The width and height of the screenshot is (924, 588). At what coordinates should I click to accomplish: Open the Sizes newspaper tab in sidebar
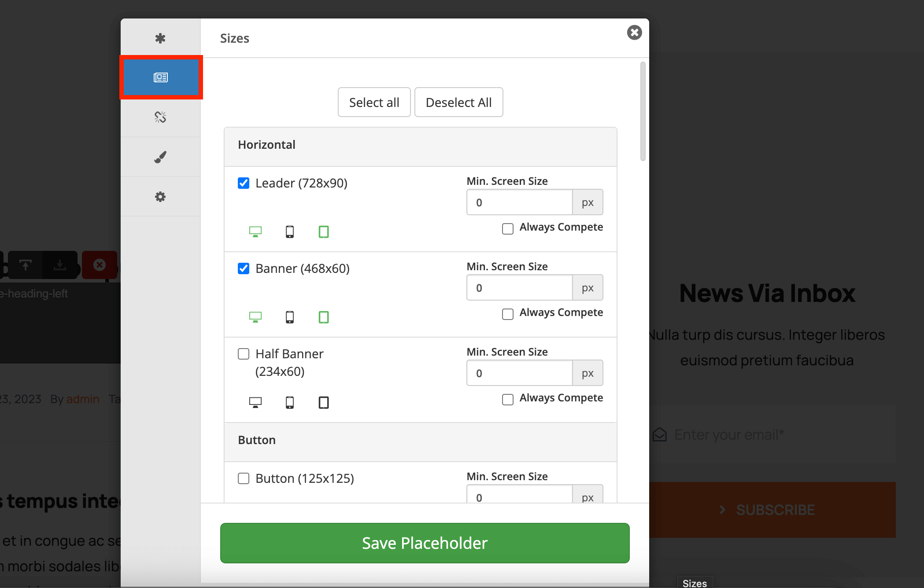[x=161, y=77]
